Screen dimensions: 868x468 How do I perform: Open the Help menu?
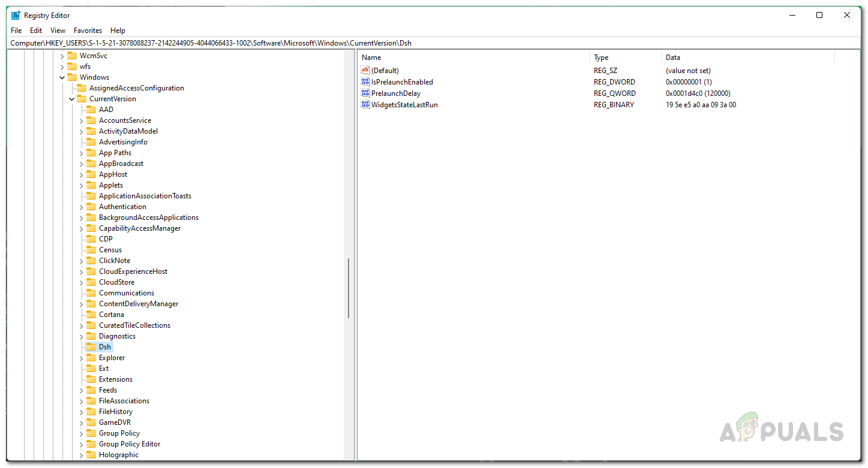click(118, 31)
